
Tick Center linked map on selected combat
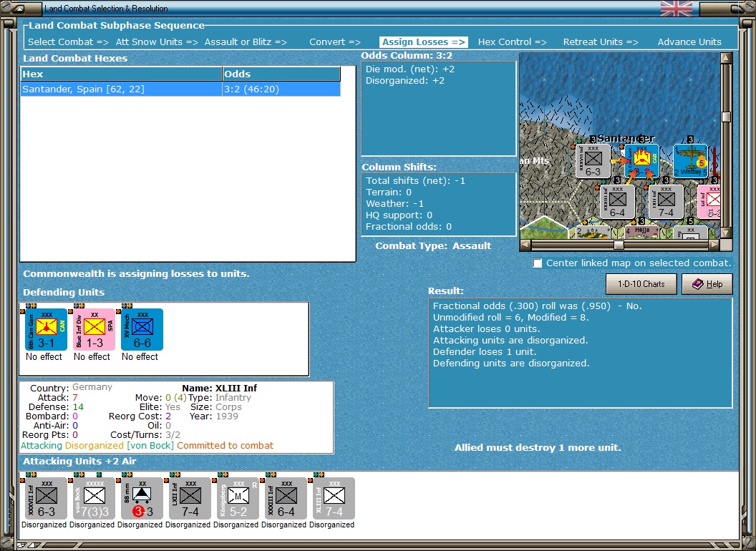(x=538, y=263)
